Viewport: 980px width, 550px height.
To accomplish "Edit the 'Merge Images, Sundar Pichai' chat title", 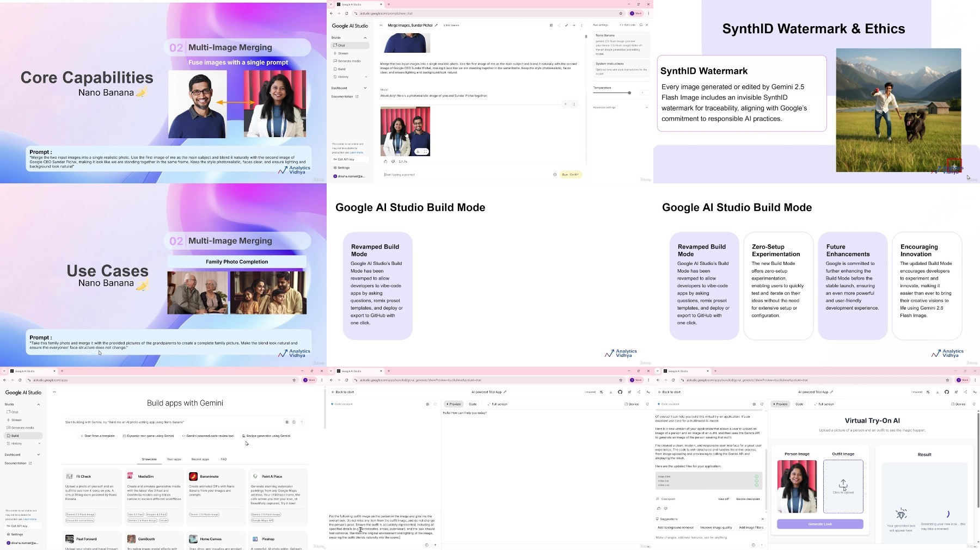I will pos(436,25).
